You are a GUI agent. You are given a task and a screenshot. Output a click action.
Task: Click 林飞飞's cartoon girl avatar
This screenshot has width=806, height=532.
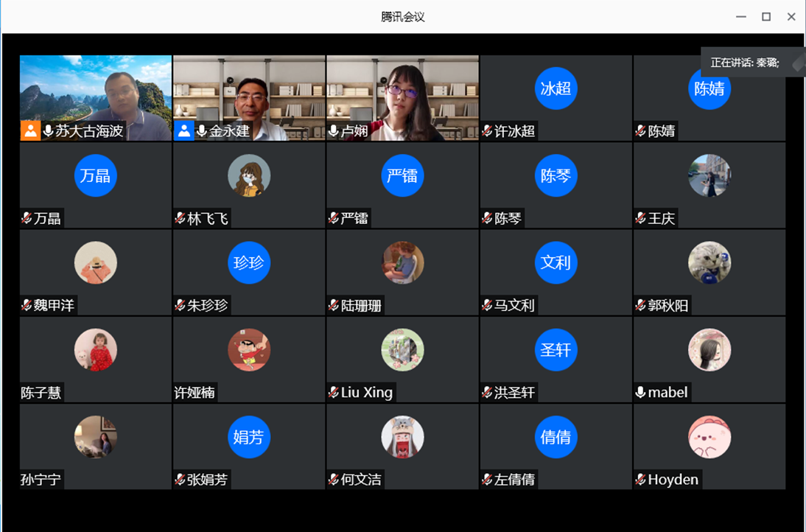tap(249, 176)
